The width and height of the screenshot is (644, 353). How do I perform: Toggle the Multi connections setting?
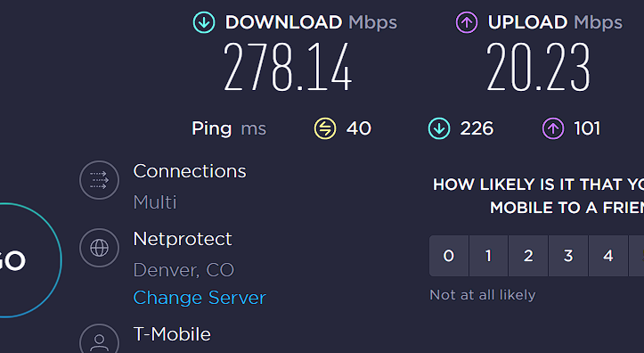click(x=155, y=202)
